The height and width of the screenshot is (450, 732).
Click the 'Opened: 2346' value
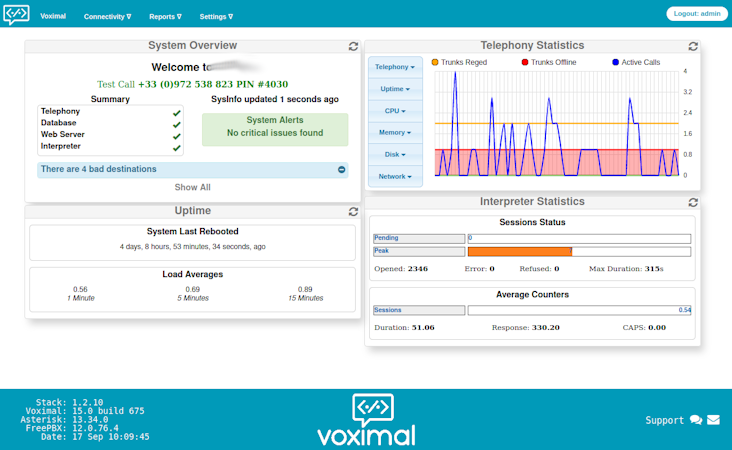pos(401,269)
